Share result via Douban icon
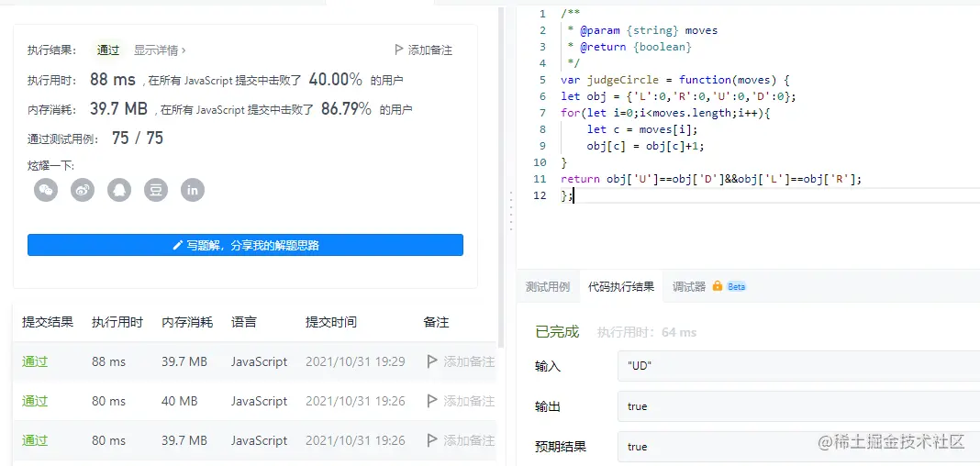This screenshot has height=466, width=980. coord(156,190)
